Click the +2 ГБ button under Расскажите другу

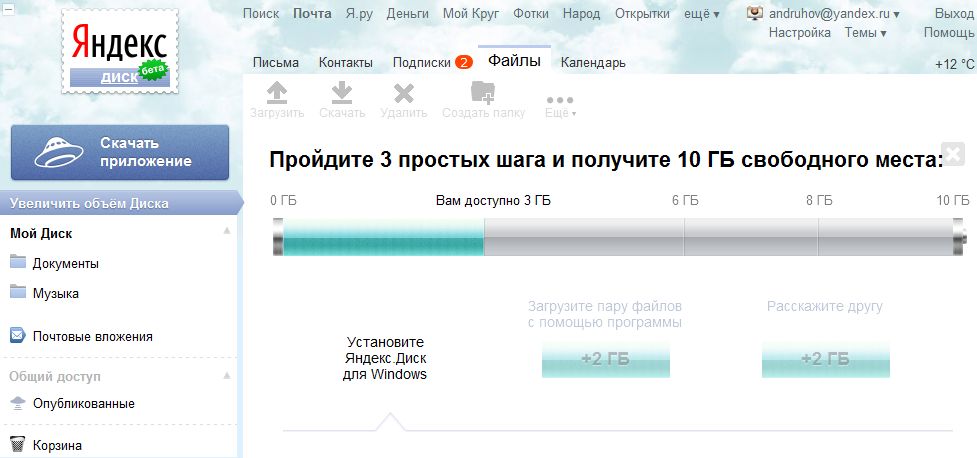[826, 359]
